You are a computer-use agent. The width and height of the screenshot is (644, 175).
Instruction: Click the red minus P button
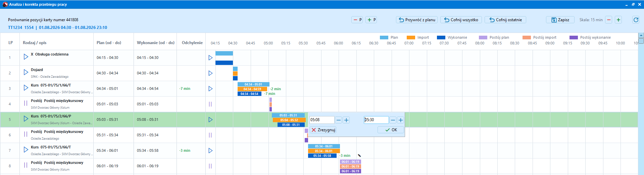(357, 20)
